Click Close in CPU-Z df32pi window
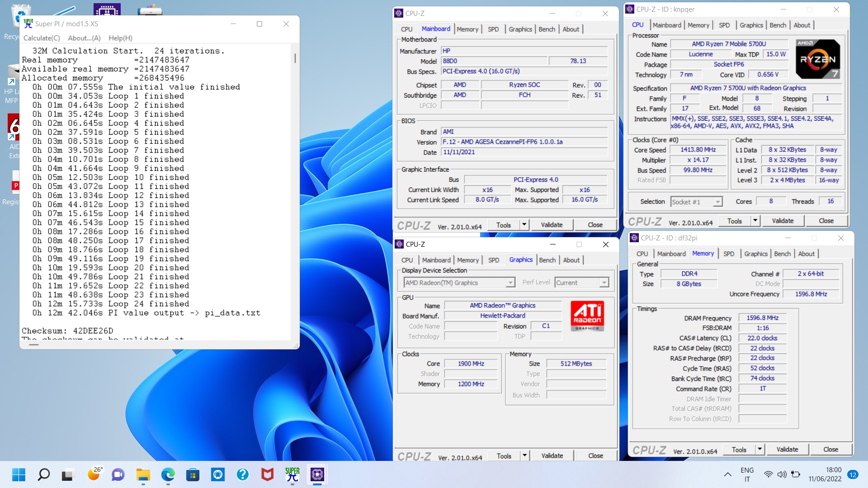Viewport: 868px width, 488px height. click(830, 450)
